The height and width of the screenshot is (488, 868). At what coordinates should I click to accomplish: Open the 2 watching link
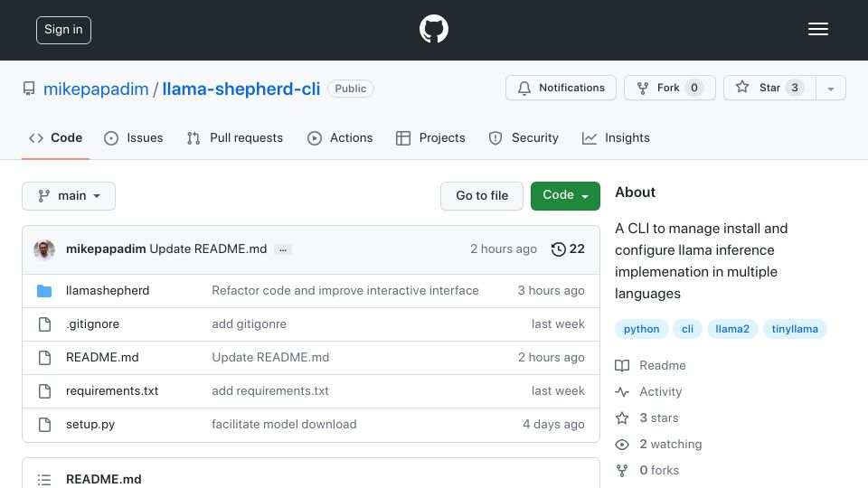coord(670,445)
